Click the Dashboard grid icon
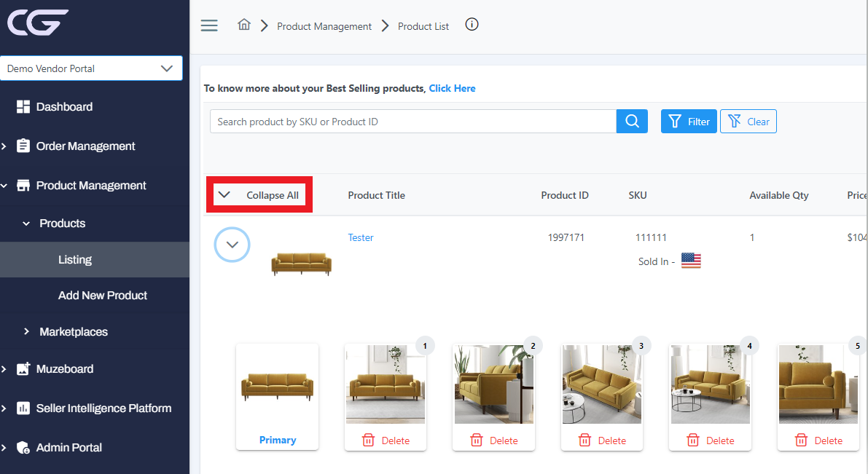This screenshot has width=868, height=474. [x=23, y=107]
